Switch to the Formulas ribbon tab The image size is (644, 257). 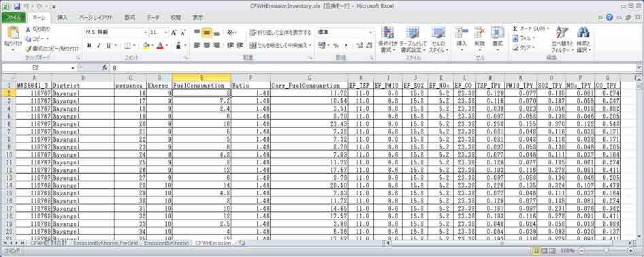[130, 18]
